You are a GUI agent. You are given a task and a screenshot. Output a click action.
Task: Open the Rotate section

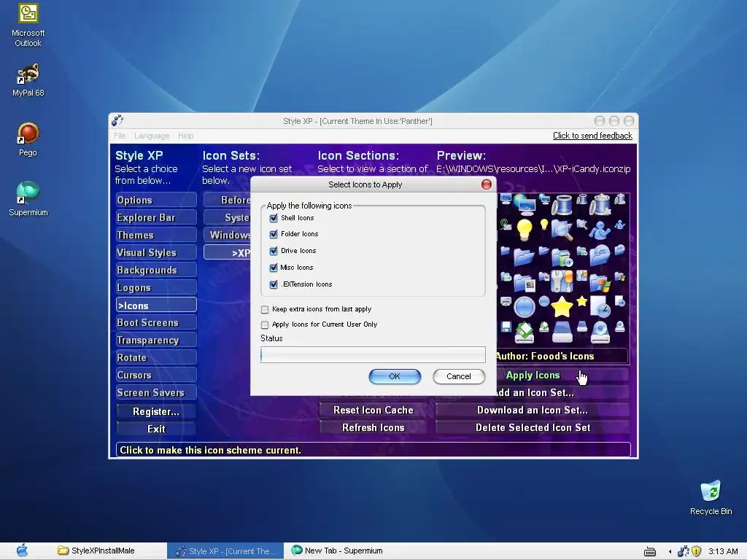(156, 357)
